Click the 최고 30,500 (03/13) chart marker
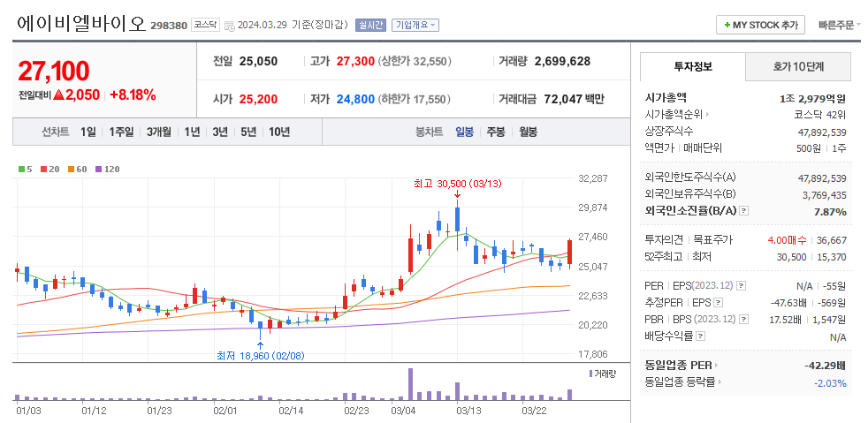 point(457,184)
